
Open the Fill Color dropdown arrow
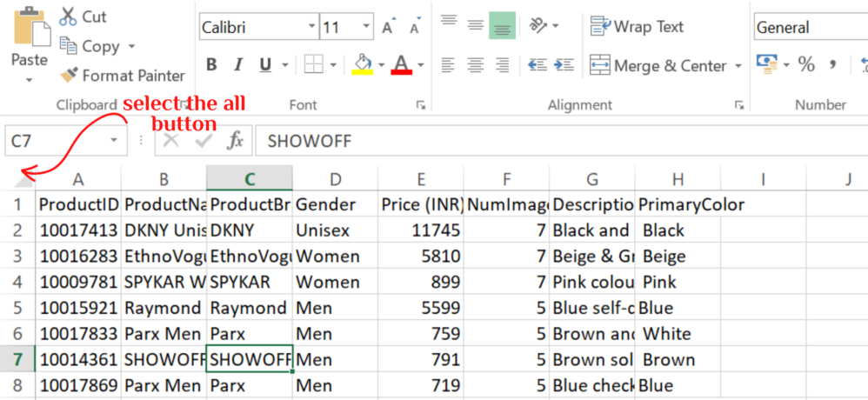click(x=382, y=65)
